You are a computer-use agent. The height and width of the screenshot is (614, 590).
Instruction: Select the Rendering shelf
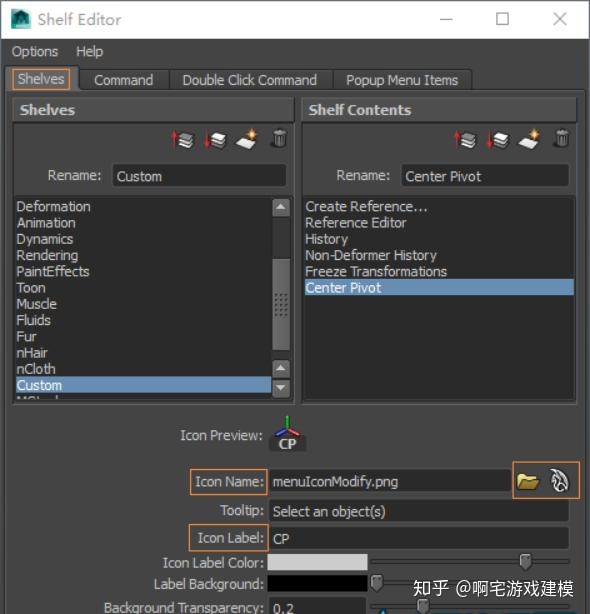[x=143, y=255]
